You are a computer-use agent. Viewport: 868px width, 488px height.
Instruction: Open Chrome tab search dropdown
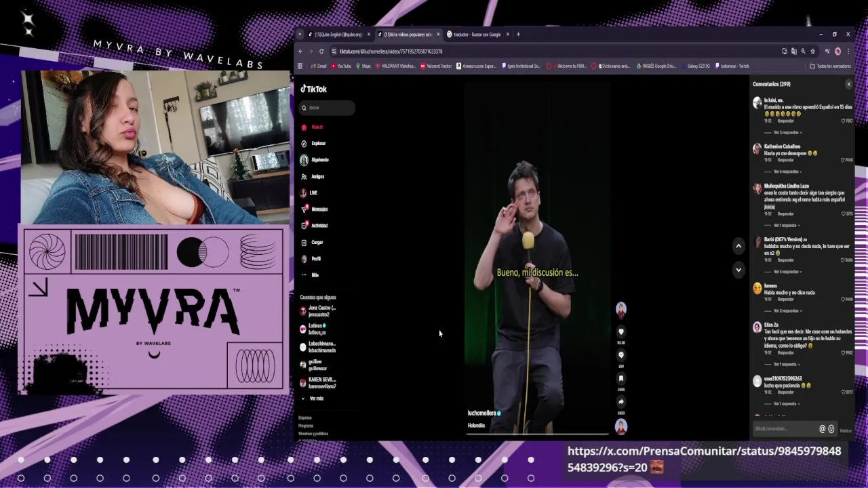tap(301, 35)
